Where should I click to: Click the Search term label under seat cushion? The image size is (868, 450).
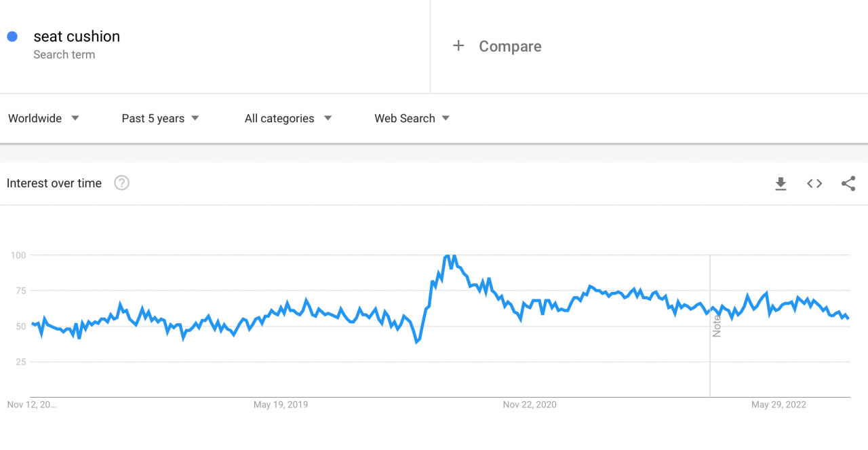coord(64,54)
